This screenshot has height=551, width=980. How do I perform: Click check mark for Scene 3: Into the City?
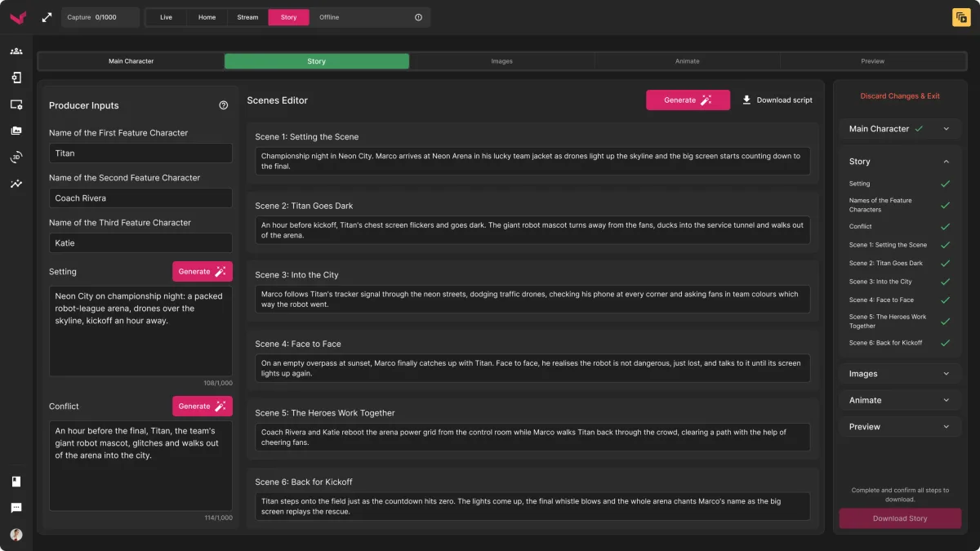tap(946, 282)
